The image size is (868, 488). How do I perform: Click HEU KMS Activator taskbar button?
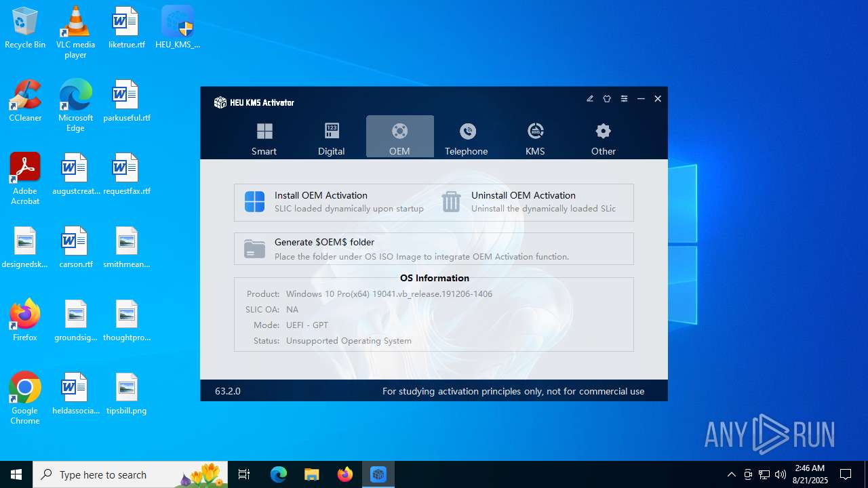tap(378, 474)
